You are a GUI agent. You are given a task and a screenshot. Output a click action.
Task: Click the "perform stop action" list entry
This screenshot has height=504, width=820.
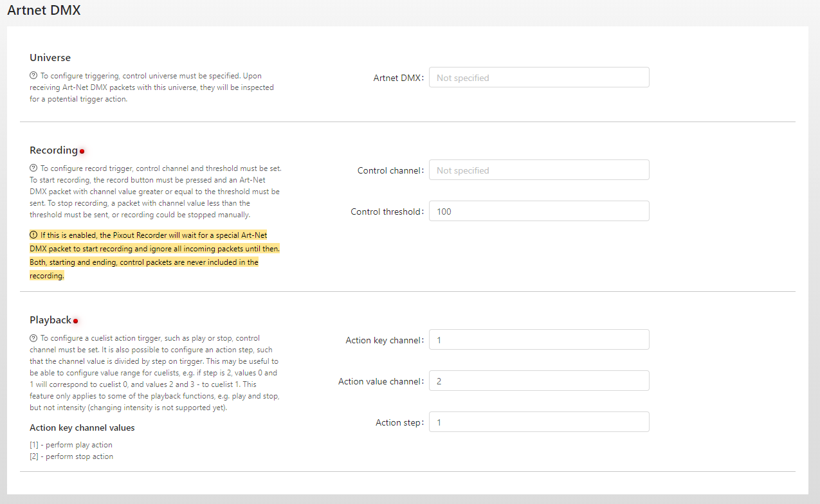coord(71,456)
